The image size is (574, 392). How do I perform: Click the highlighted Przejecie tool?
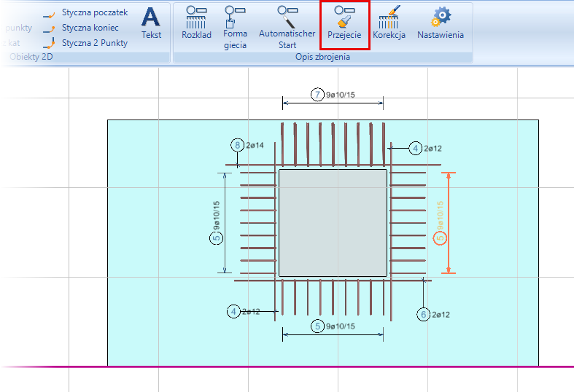(x=344, y=23)
